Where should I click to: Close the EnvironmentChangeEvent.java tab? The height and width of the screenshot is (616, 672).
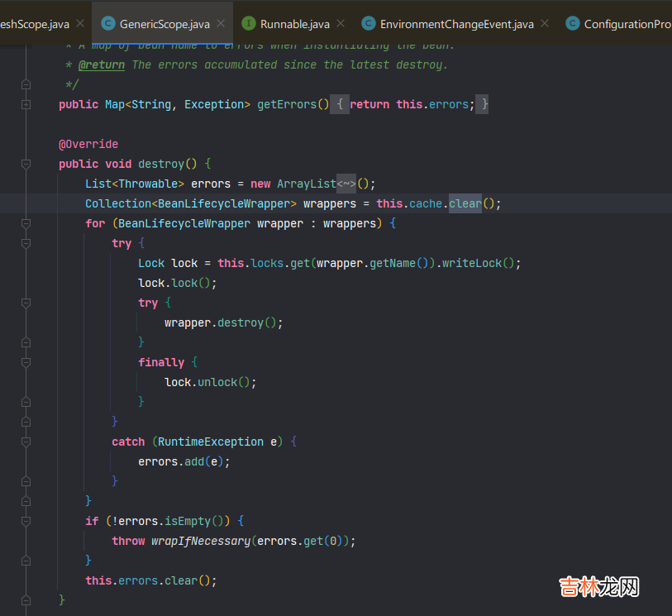tap(544, 24)
